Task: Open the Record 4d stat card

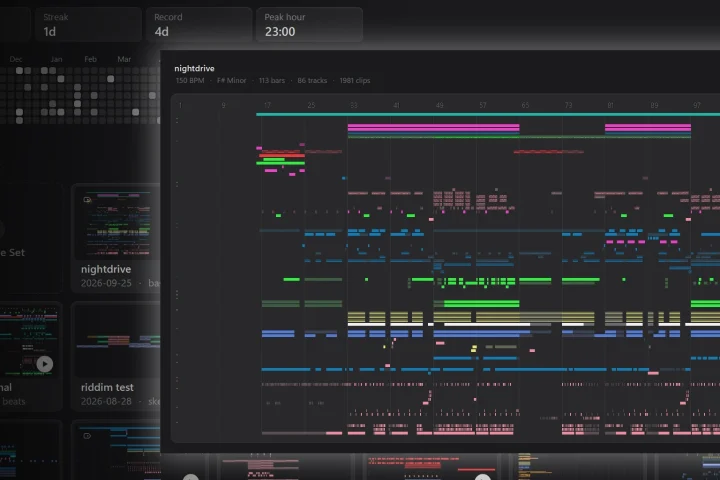Action: point(199,24)
